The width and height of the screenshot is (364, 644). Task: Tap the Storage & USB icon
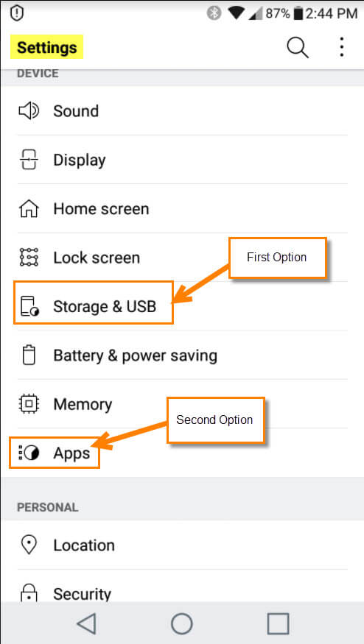click(29, 306)
